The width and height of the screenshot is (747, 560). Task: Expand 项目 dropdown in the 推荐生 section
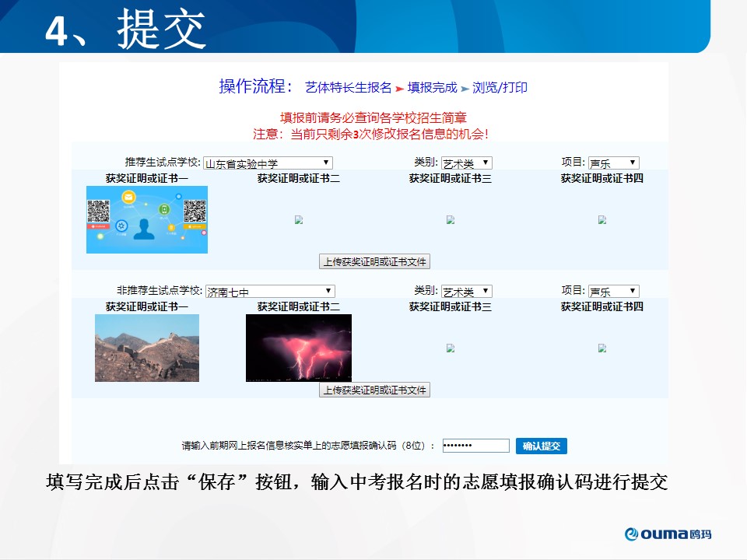tap(613, 163)
